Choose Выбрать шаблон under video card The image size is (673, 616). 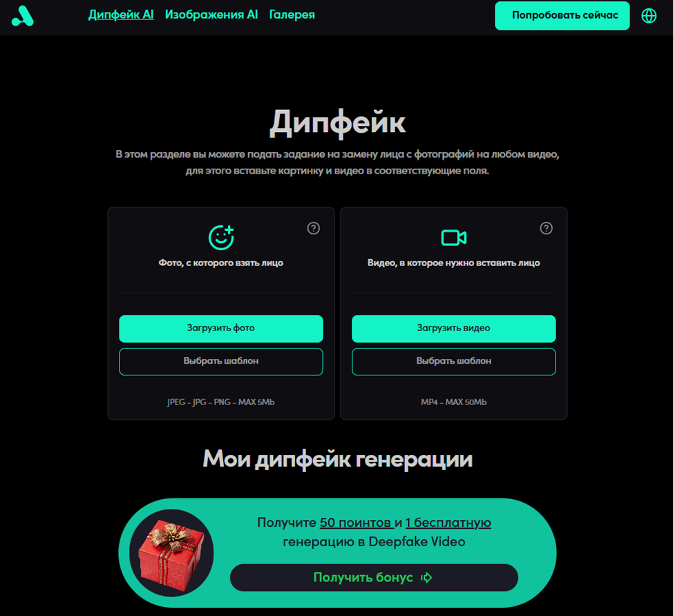454,362
